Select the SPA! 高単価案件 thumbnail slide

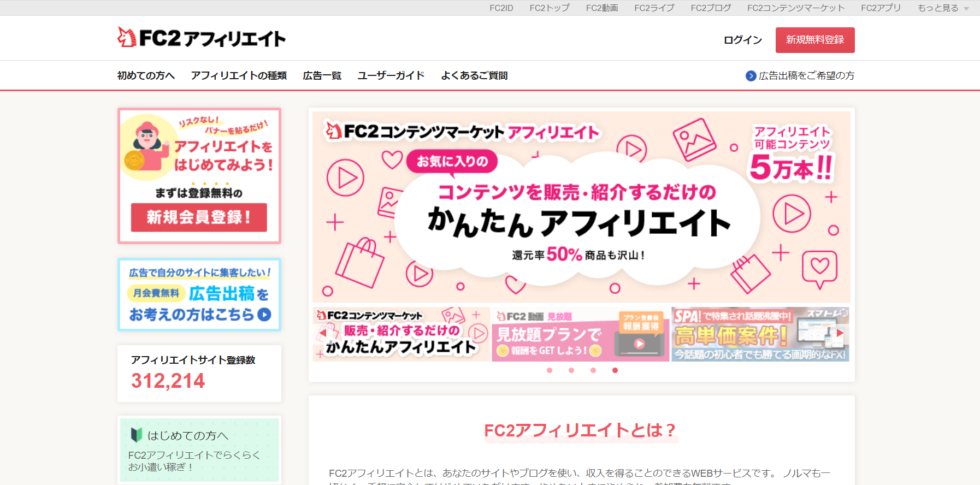tap(760, 334)
